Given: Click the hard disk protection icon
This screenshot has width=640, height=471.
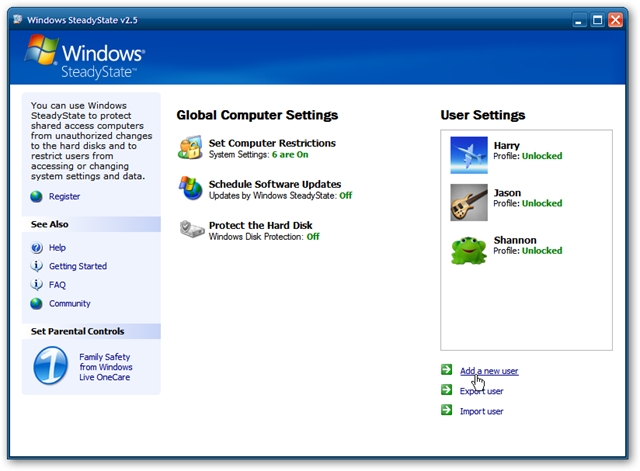Looking at the screenshot, I should click(x=192, y=229).
